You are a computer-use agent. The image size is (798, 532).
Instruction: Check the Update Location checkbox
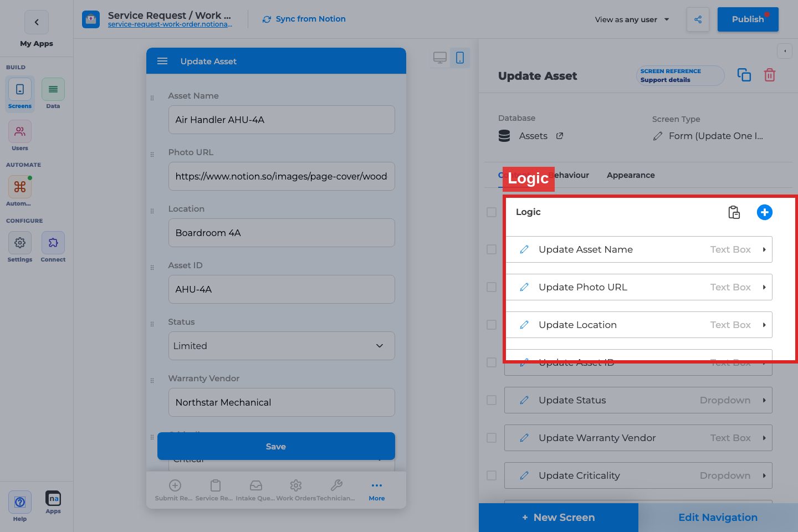(x=492, y=325)
